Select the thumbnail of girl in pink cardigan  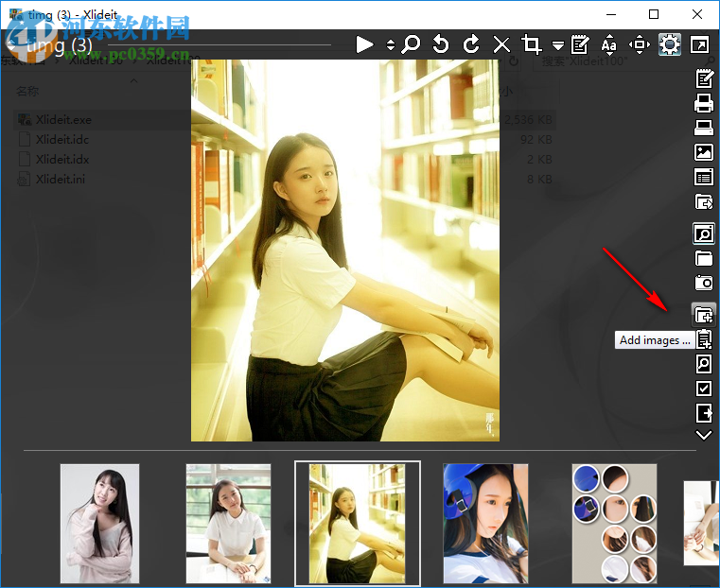point(99,524)
